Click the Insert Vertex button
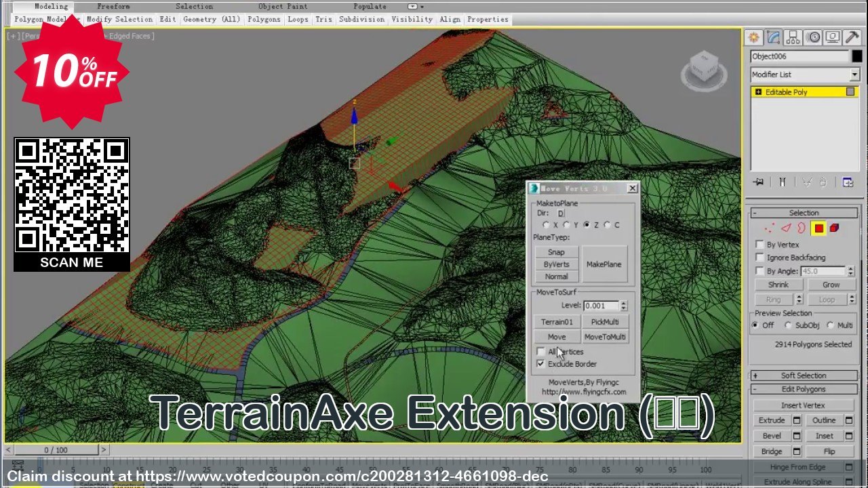The width and height of the screenshot is (868, 488). pos(803,405)
